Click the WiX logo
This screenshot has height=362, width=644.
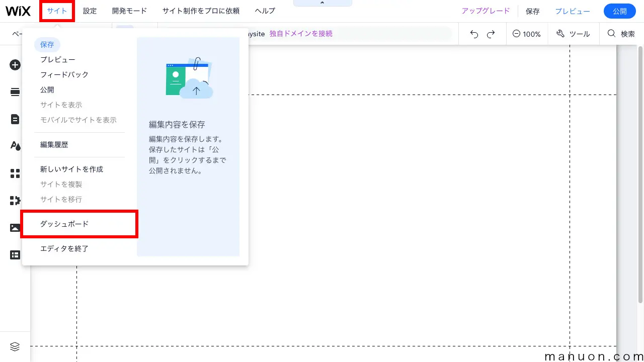18,11
